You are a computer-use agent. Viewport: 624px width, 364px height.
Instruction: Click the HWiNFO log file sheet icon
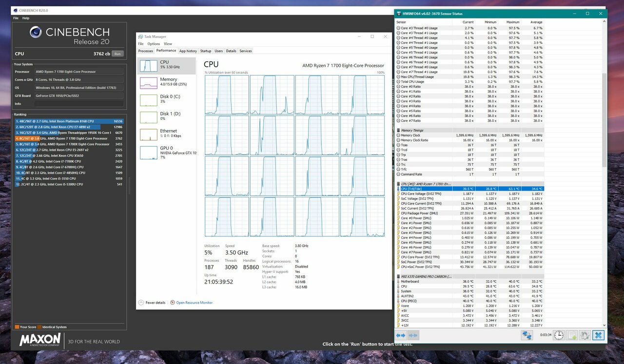[x=572, y=335]
